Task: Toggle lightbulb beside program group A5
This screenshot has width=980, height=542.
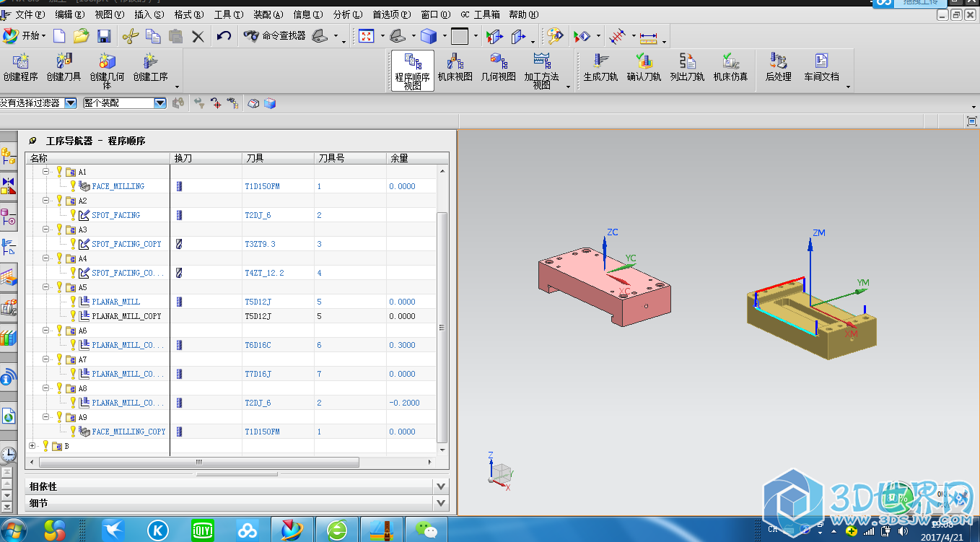Action: [x=59, y=287]
